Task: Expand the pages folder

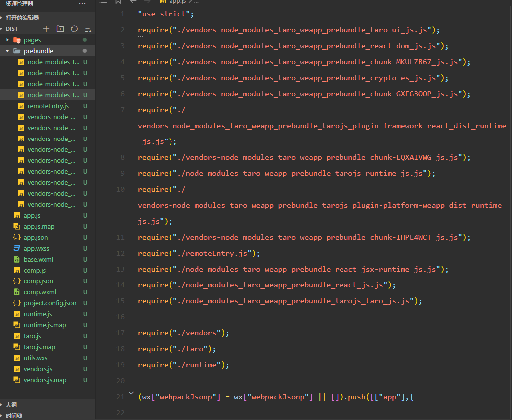Action: coord(32,40)
